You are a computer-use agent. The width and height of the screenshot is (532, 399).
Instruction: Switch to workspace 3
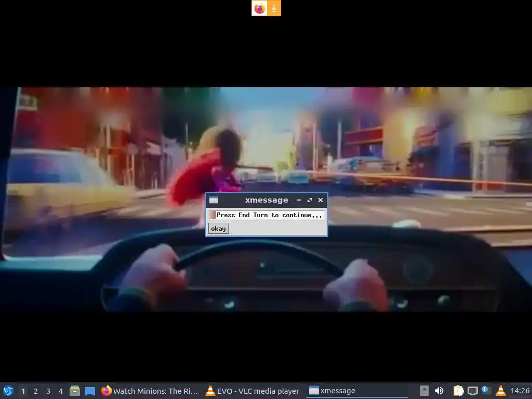click(x=48, y=391)
